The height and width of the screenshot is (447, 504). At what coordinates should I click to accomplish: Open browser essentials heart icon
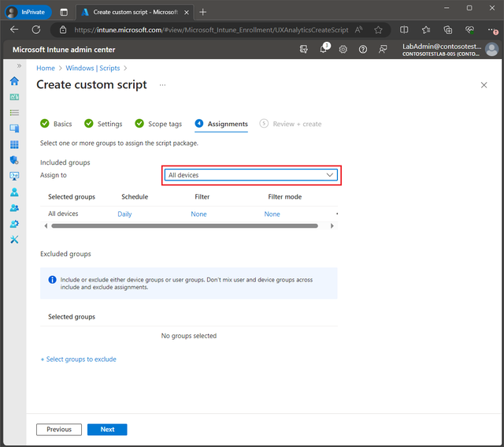tap(469, 30)
